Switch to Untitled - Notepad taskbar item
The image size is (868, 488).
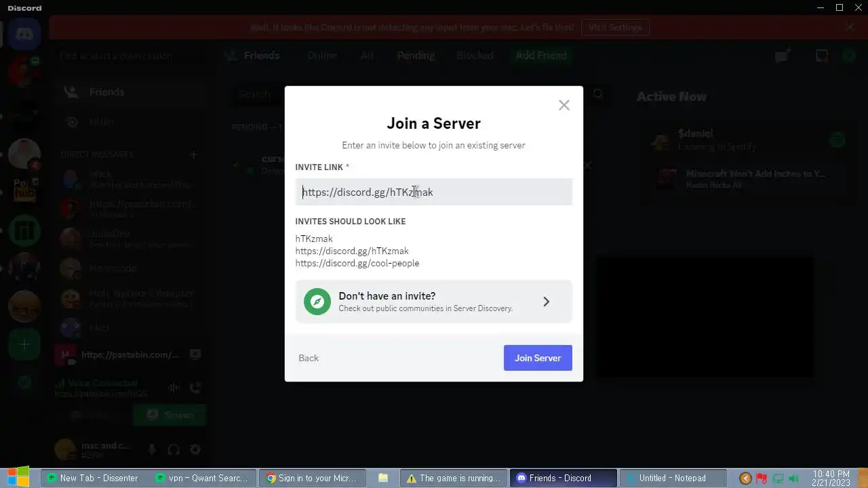(673, 478)
